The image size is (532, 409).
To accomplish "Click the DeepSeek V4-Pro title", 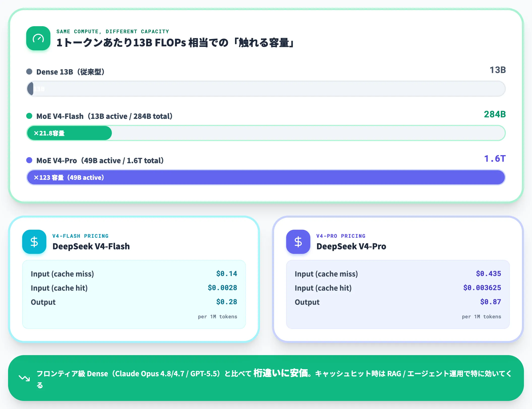I will (x=351, y=246).
